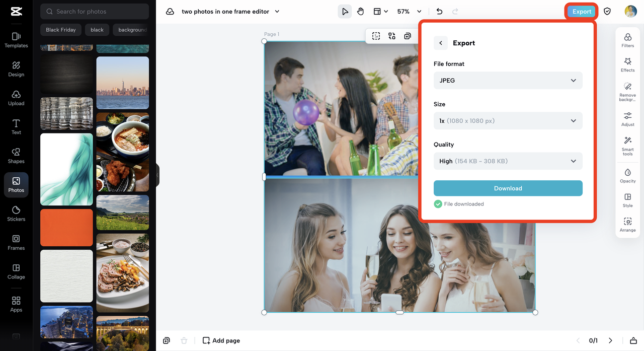
Task: Open the Upload panel
Action: click(16, 98)
